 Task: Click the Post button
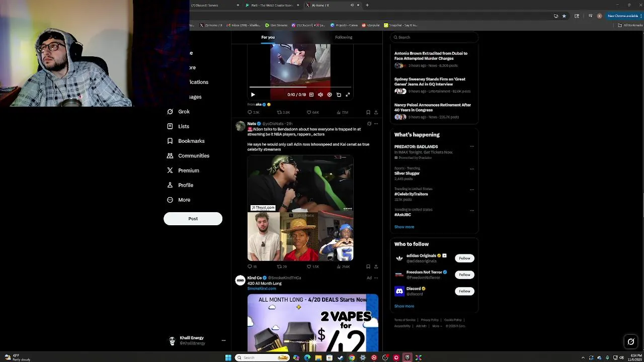[x=193, y=219]
